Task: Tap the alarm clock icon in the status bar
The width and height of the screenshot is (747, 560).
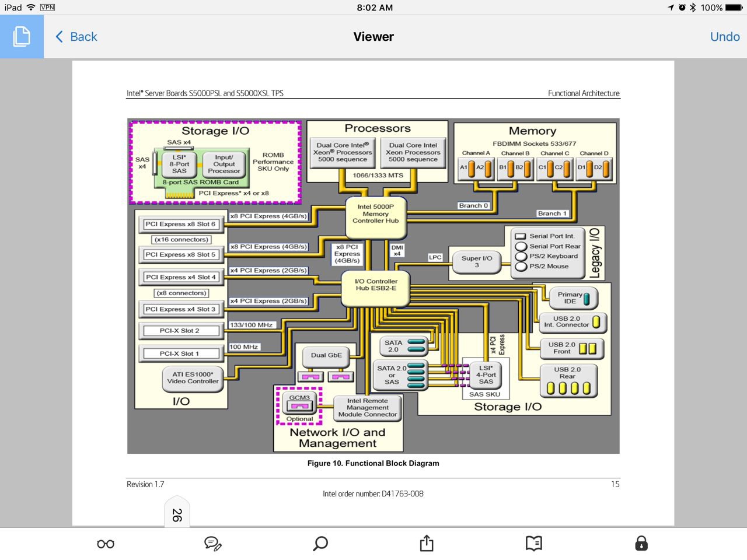Action: tap(682, 8)
